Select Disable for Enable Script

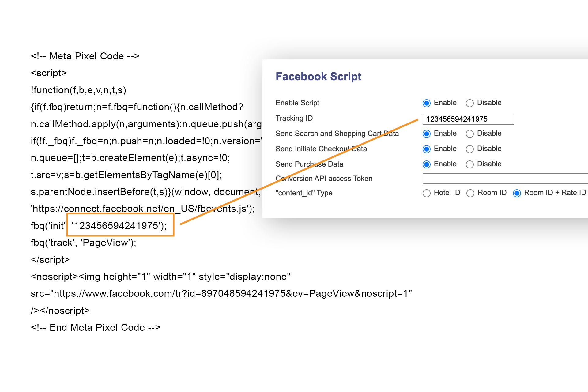[470, 103]
